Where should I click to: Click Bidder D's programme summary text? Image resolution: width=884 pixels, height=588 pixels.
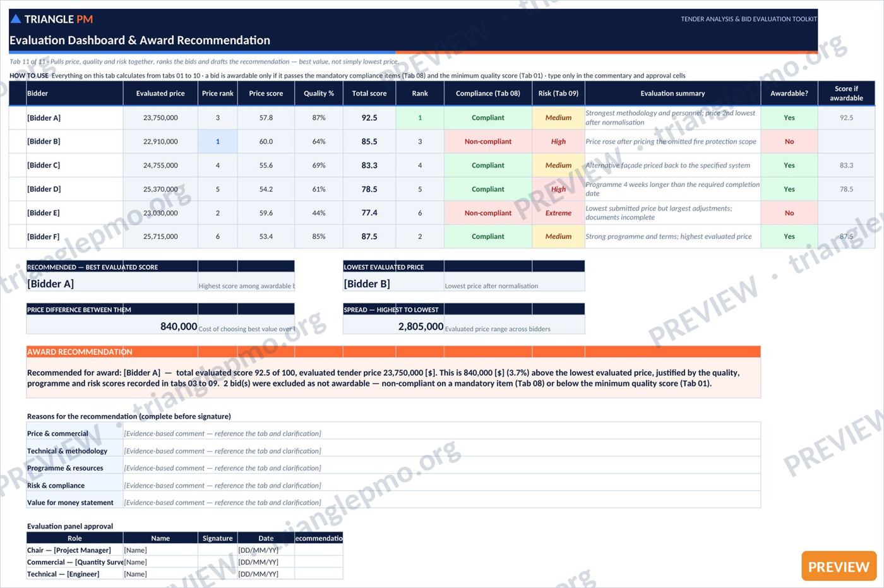(672, 189)
